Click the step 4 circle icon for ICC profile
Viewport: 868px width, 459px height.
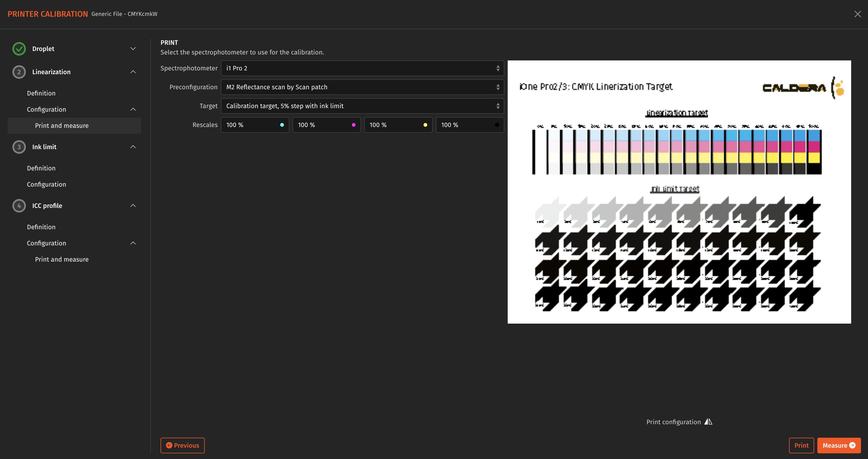tap(19, 206)
